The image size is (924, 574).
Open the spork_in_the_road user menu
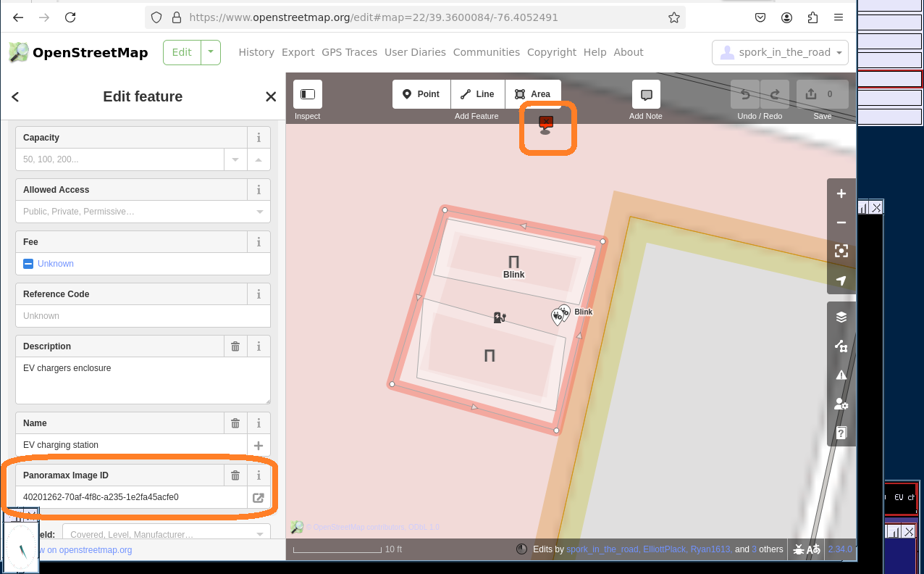[780, 52]
